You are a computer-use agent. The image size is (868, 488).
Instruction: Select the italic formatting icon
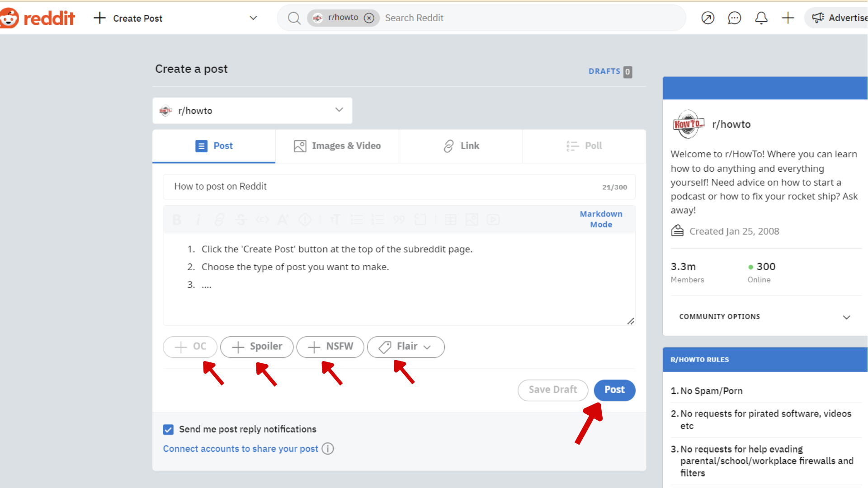click(x=198, y=220)
